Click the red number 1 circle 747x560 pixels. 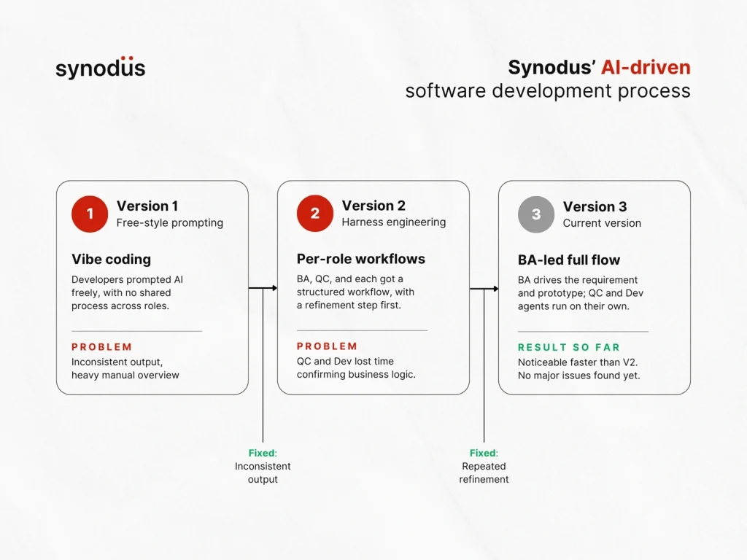tap(90, 214)
